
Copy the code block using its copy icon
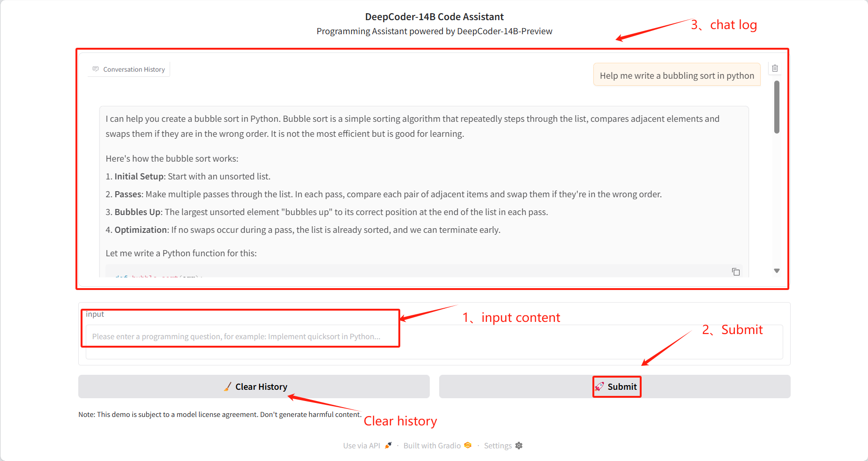pos(736,272)
